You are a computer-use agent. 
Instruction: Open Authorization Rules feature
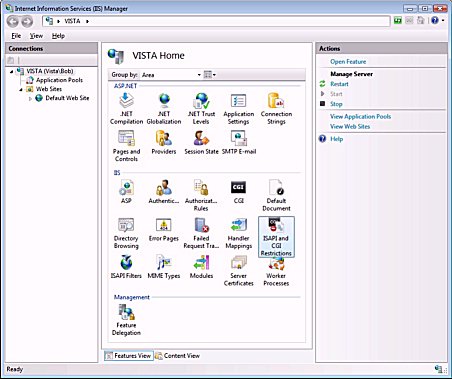tap(201, 195)
